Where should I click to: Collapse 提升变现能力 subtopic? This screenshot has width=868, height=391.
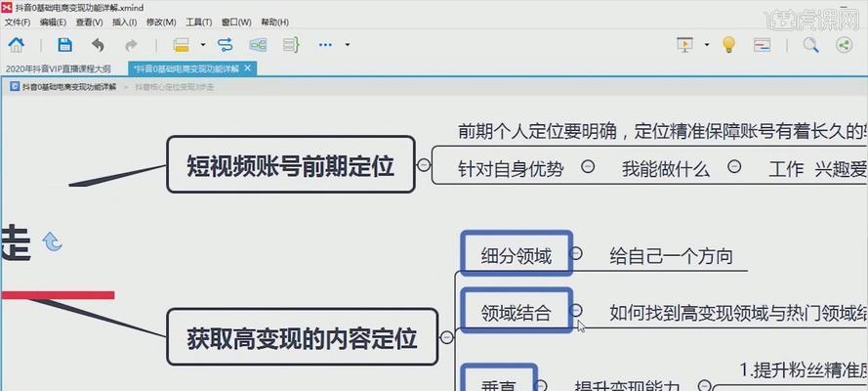[704, 385]
